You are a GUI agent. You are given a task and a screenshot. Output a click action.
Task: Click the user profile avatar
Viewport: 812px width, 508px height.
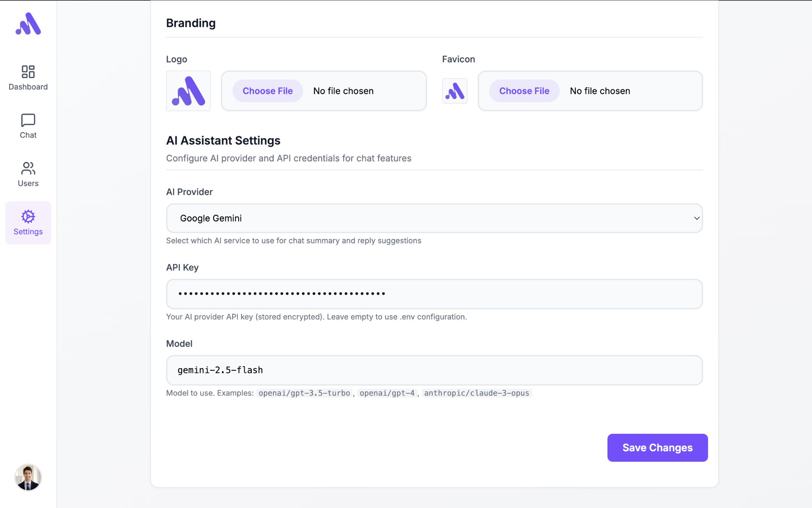pos(28,477)
